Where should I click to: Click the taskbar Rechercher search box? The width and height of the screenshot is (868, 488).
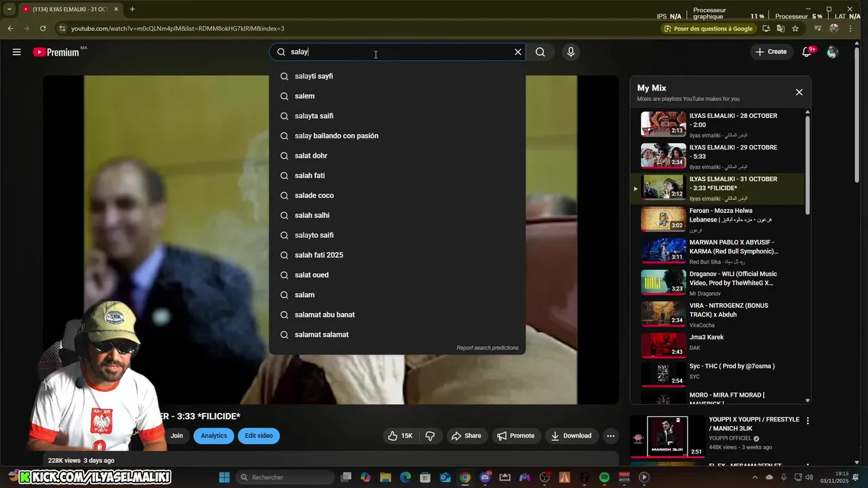click(283, 477)
